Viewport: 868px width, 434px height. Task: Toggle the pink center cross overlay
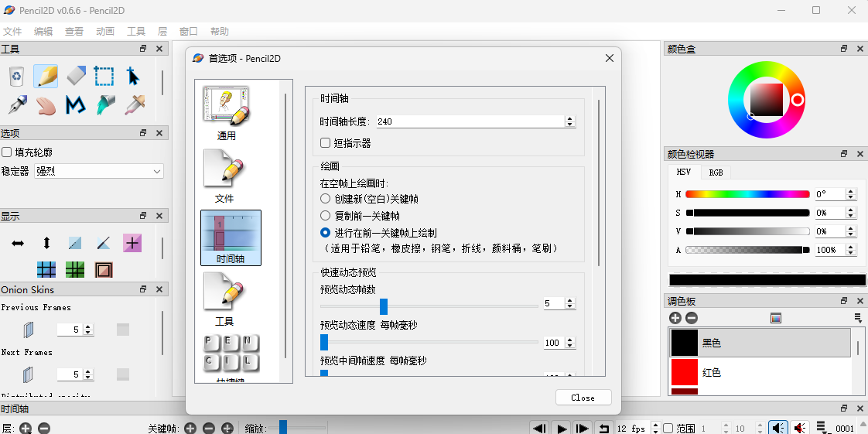coord(132,243)
